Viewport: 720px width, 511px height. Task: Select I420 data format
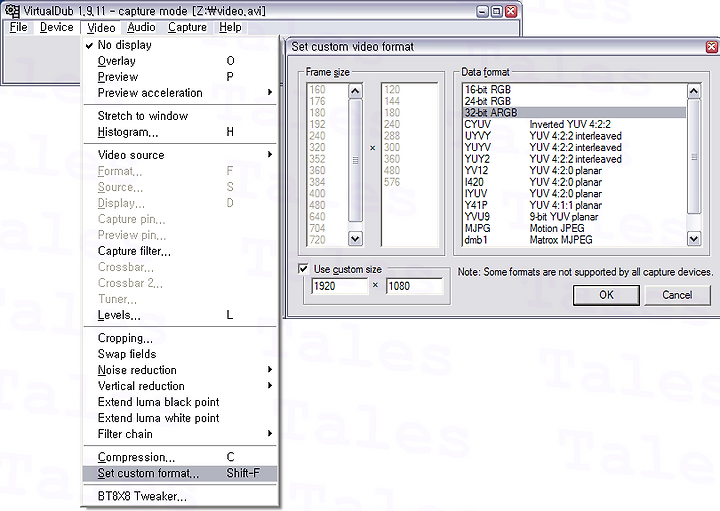pyautogui.click(x=574, y=182)
